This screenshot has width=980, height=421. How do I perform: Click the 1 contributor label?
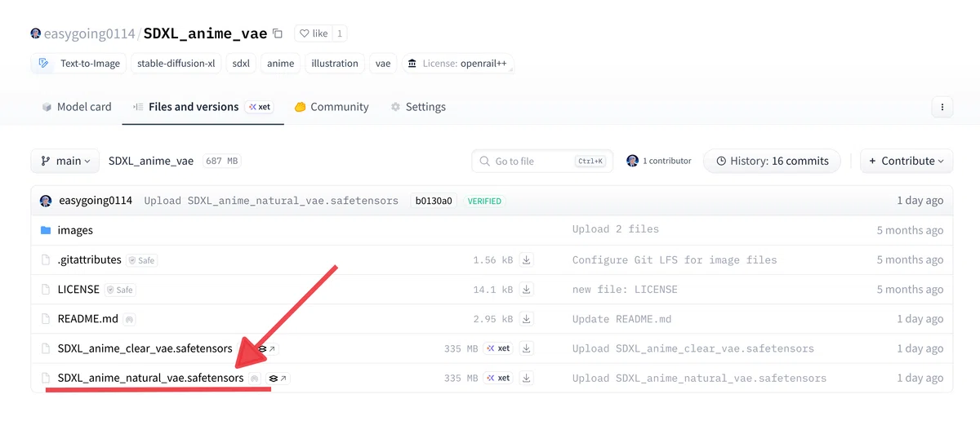click(667, 161)
